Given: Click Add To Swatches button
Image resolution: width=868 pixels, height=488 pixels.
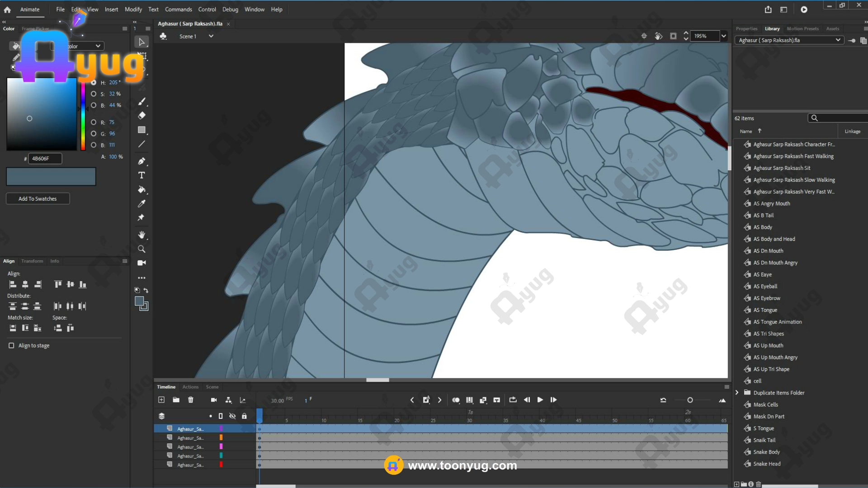Looking at the screenshot, I should coord(38,199).
